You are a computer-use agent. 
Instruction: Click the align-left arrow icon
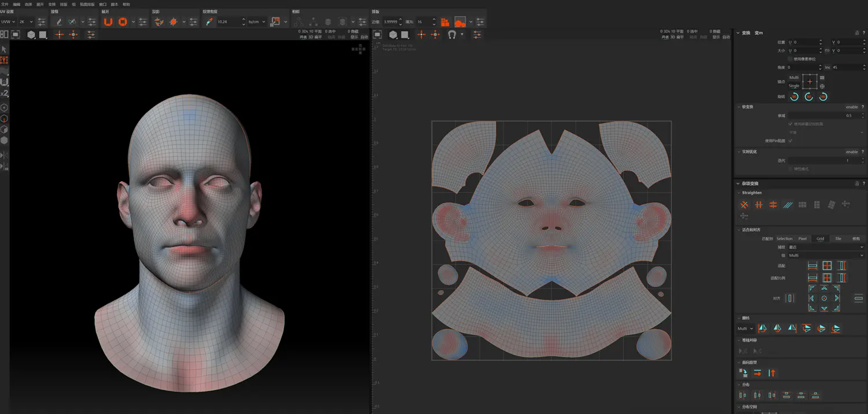point(812,298)
